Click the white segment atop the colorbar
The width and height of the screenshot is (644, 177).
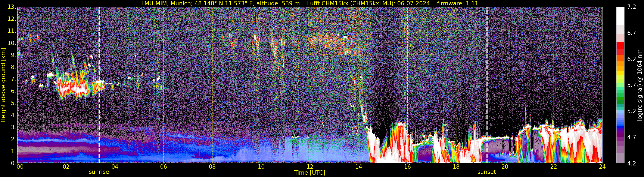click(620, 16)
